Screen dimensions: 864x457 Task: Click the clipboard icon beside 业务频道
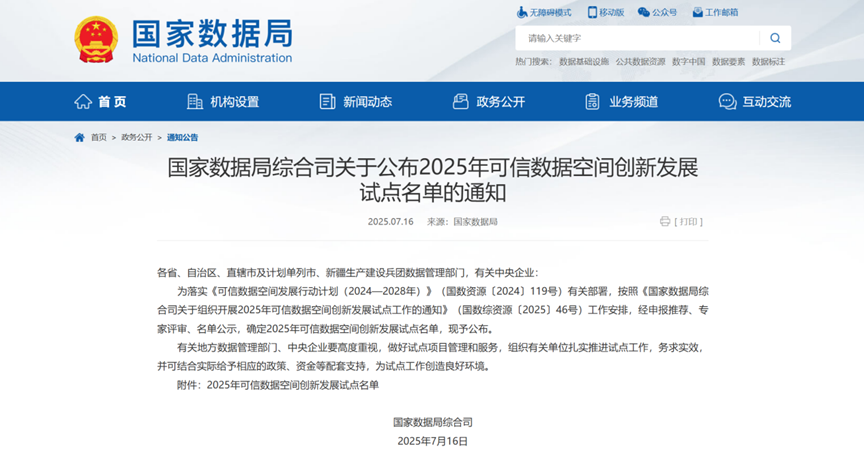coord(592,101)
